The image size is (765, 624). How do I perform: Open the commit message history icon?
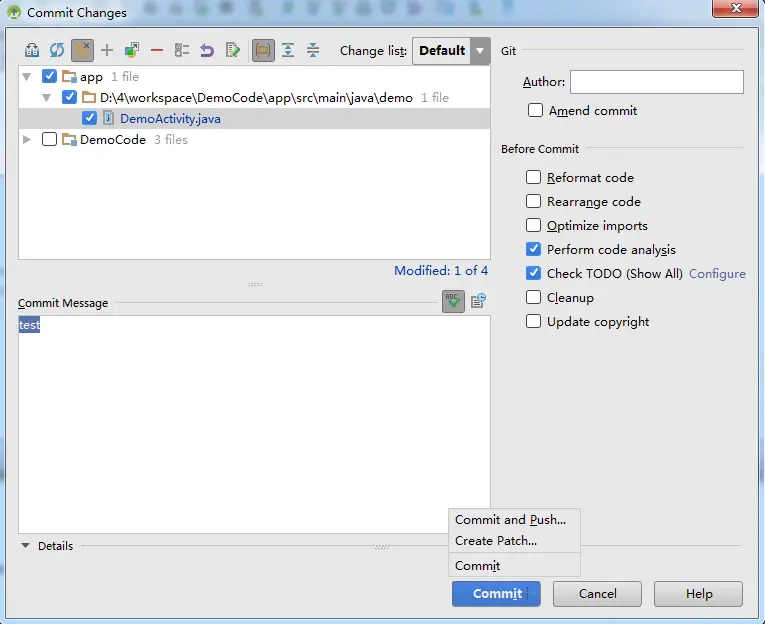(478, 301)
